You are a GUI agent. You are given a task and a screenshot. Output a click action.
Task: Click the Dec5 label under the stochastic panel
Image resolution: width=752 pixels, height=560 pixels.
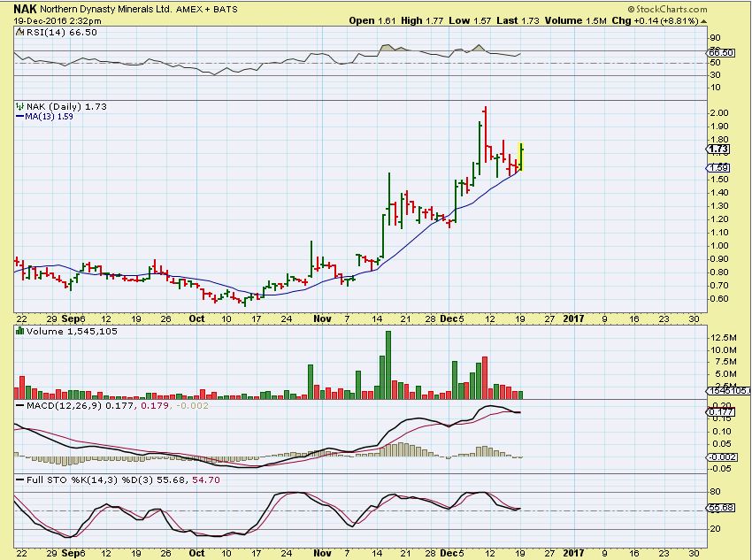coord(452,553)
